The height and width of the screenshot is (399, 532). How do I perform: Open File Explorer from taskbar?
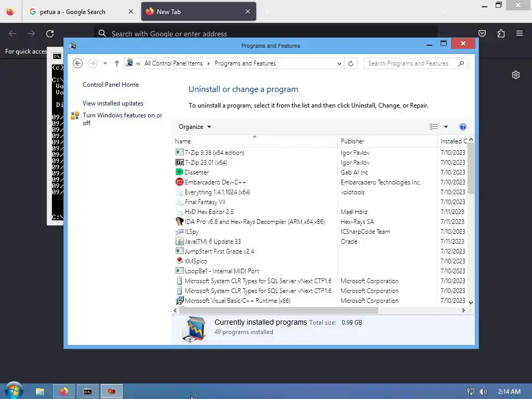click(40, 392)
